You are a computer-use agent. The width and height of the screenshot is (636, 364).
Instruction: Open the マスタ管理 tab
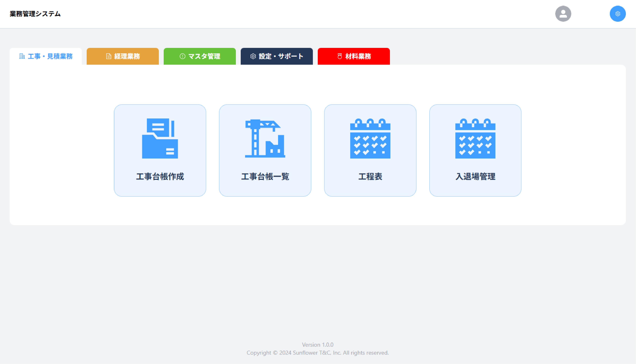(200, 56)
